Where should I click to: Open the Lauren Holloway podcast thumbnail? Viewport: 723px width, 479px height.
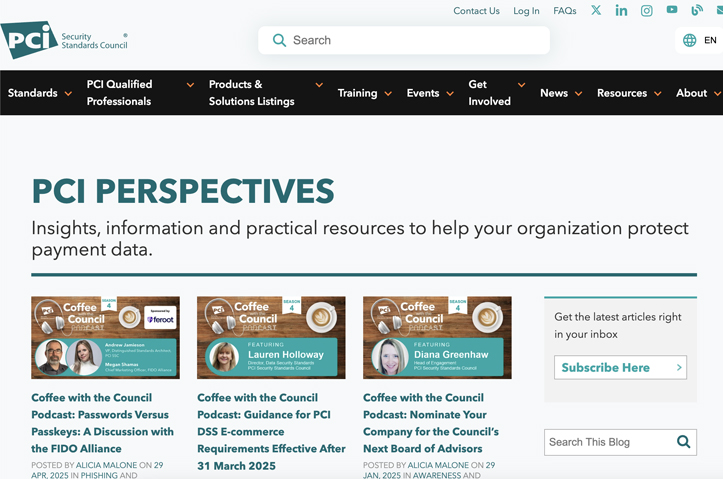click(271, 337)
